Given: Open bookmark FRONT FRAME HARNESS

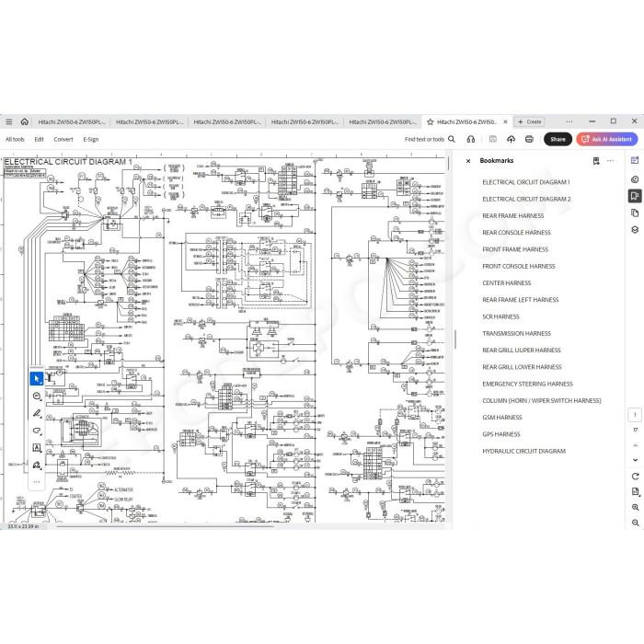Looking at the screenshot, I should click(515, 249).
